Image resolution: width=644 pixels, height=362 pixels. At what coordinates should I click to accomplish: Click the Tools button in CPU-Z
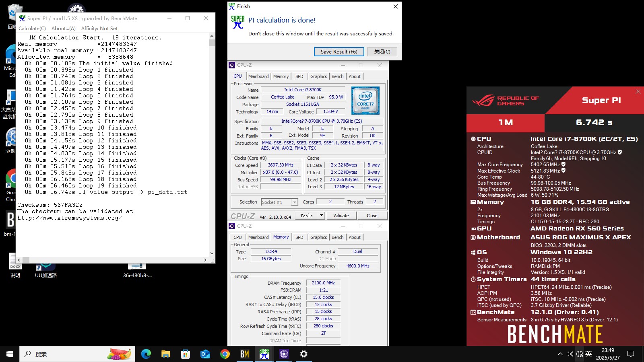[307, 216]
